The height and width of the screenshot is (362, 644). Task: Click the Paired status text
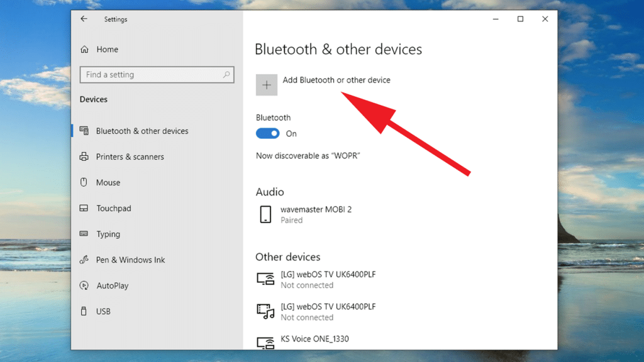pos(292,221)
